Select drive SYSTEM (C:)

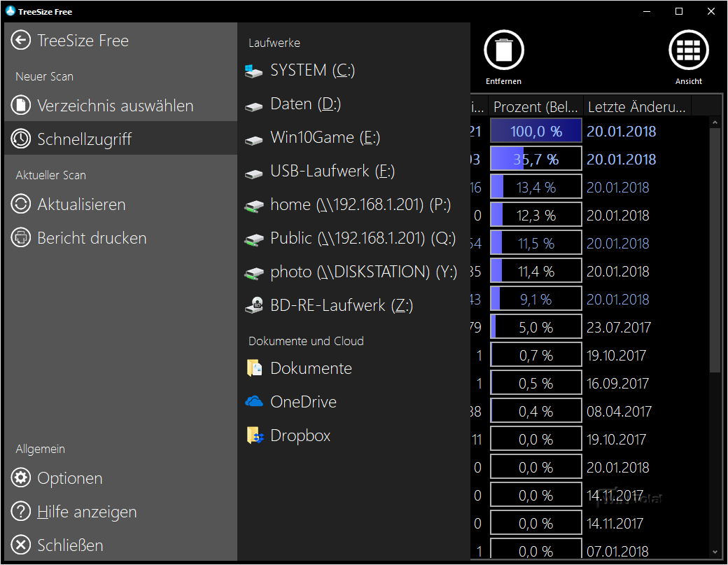(353, 70)
